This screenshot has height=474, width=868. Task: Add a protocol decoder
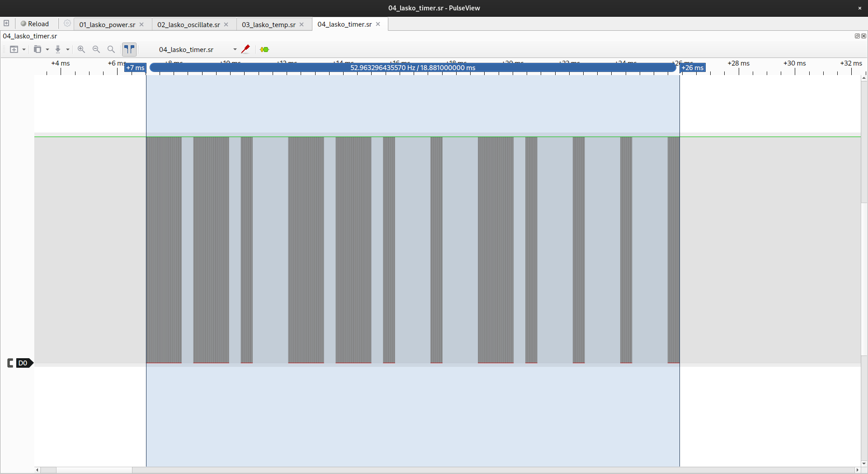(264, 49)
